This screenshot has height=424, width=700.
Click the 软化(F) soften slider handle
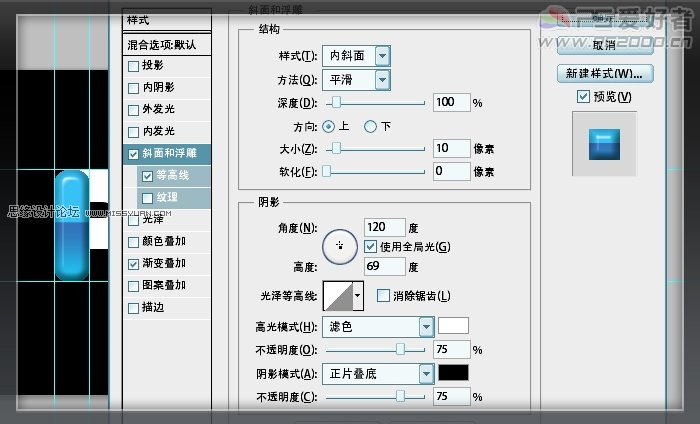(327, 171)
